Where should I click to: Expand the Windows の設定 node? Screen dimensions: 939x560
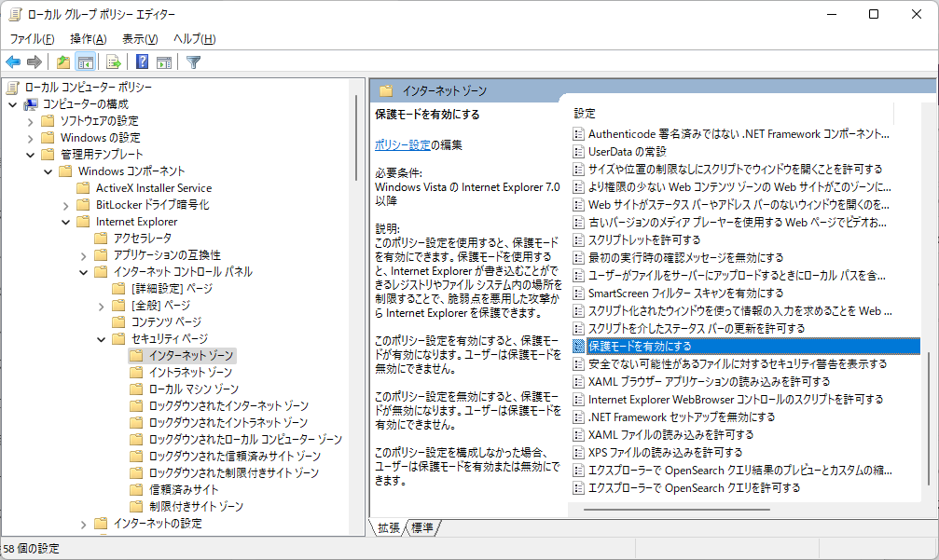click(31, 138)
